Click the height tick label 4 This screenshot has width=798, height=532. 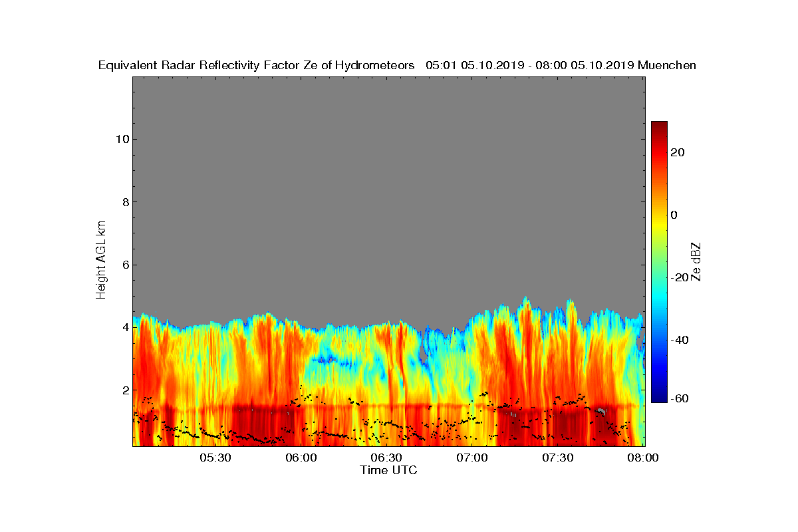click(x=125, y=327)
